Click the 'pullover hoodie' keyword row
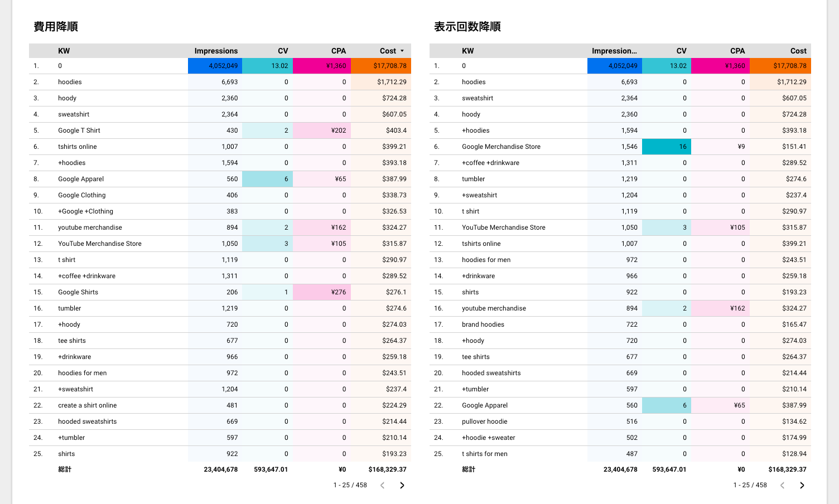 coord(620,421)
